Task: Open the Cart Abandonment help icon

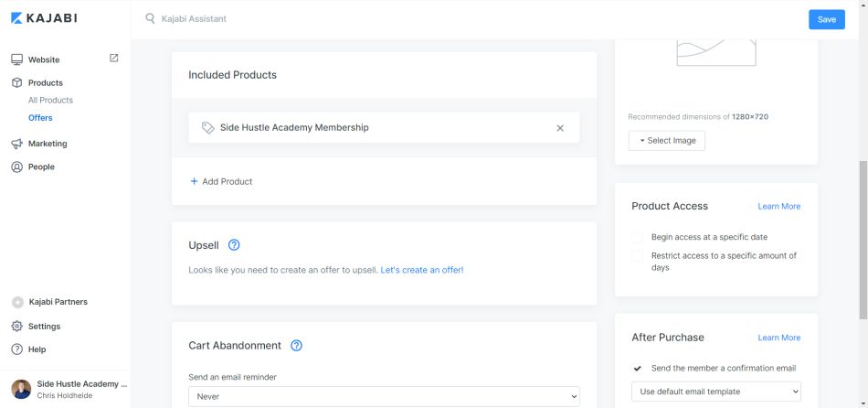Action: pos(297,346)
